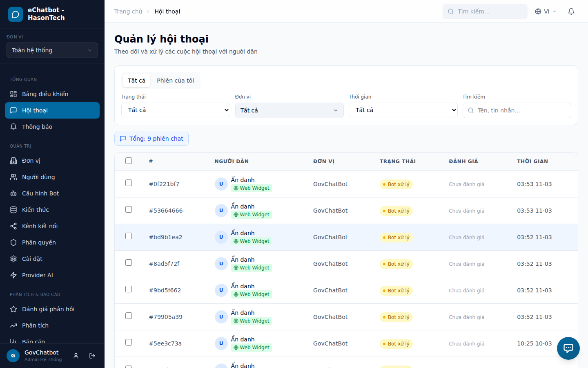The height and width of the screenshot is (368, 588).
Task: Click the logout icon beside GovChatbot
Action: pyautogui.click(x=92, y=356)
